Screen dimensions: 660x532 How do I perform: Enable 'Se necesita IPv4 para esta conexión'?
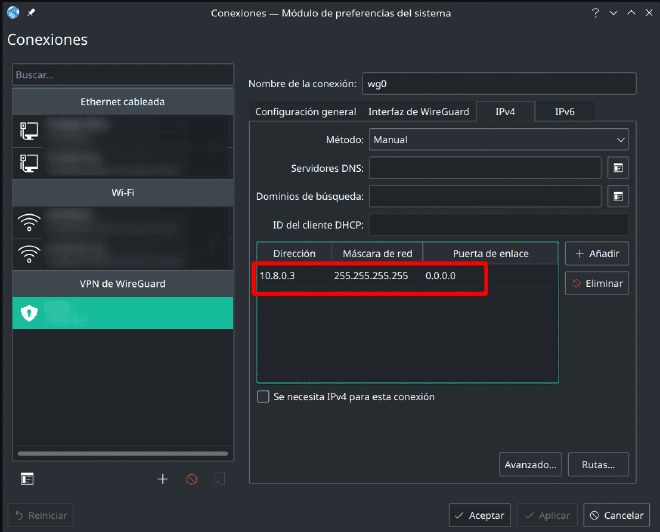click(x=263, y=396)
